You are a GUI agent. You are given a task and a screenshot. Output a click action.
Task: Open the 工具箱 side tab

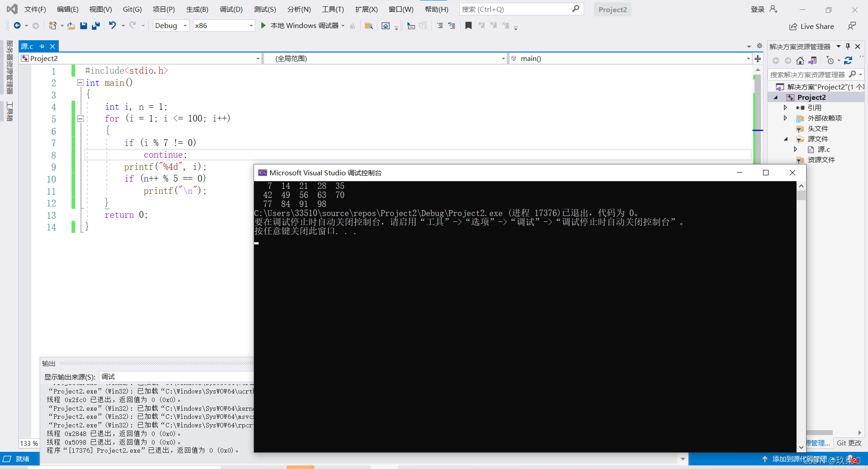tap(9, 112)
